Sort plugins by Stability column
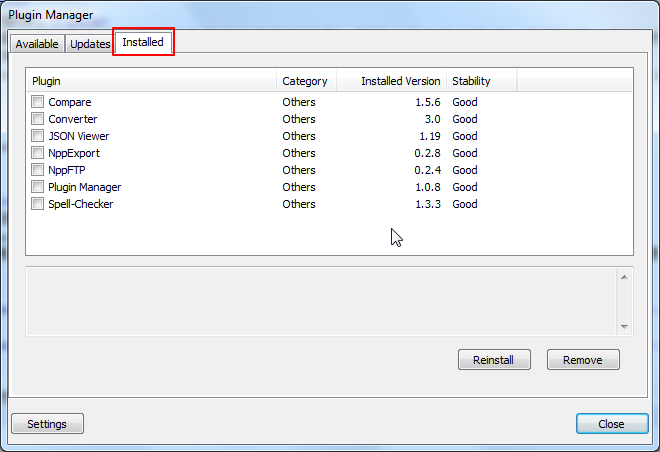This screenshot has height=452, width=660. tap(480, 81)
